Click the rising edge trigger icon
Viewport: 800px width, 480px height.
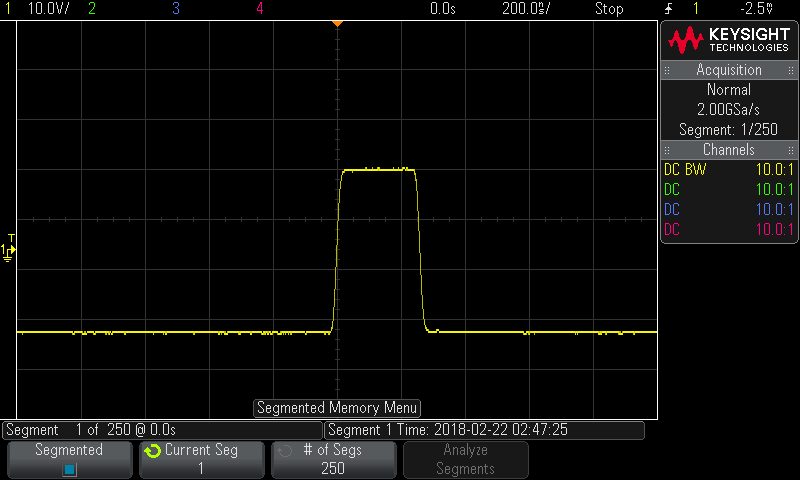tap(669, 9)
